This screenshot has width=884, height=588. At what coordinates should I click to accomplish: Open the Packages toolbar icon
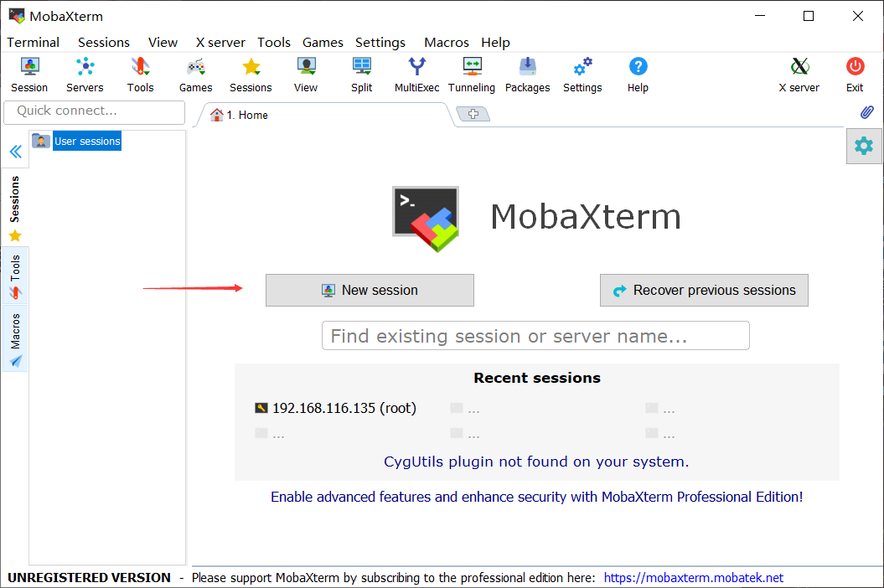(527, 75)
